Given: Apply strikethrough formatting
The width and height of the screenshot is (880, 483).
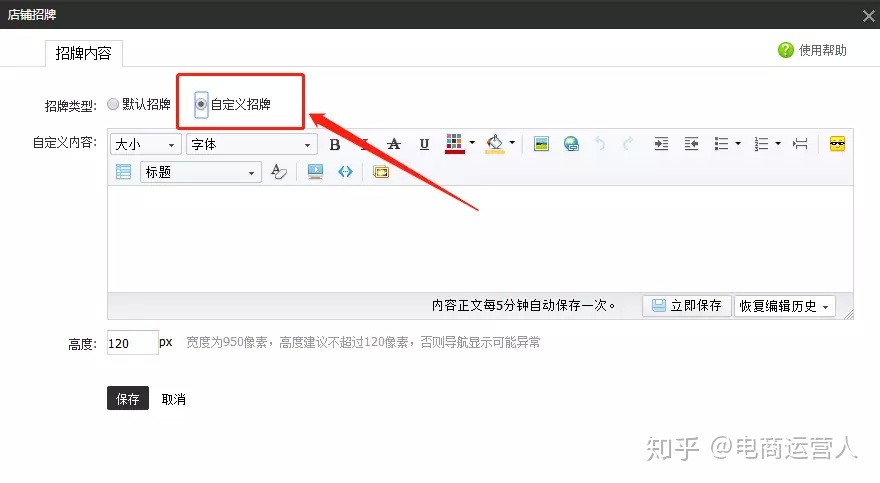Looking at the screenshot, I should click(394, 144).
